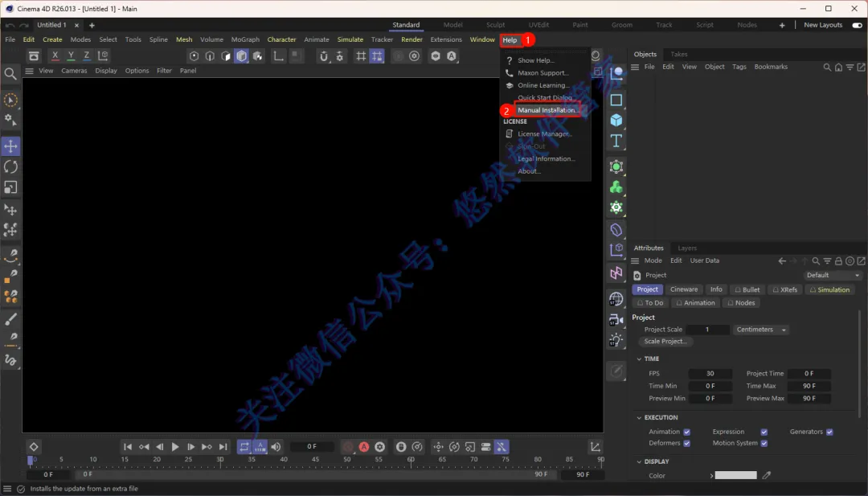Open the Help menu

coord(510,40)
